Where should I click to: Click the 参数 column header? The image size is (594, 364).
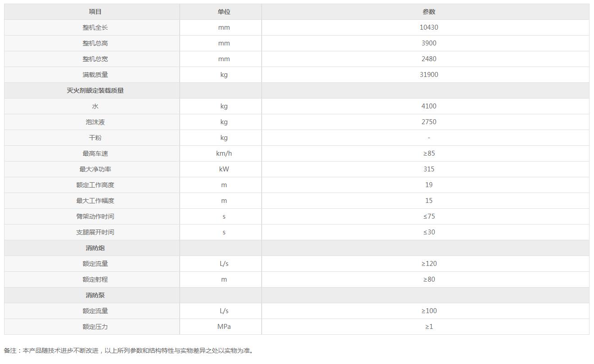coord(429,12)
